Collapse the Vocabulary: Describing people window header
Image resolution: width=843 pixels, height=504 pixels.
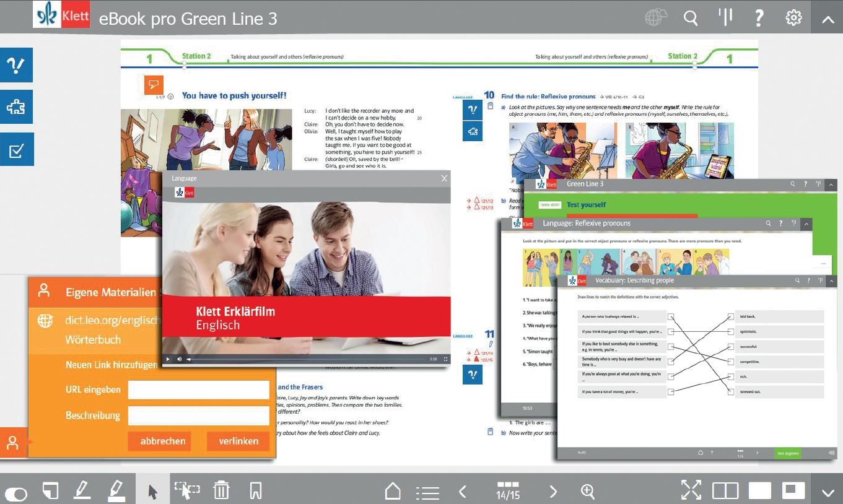[830, 280]
